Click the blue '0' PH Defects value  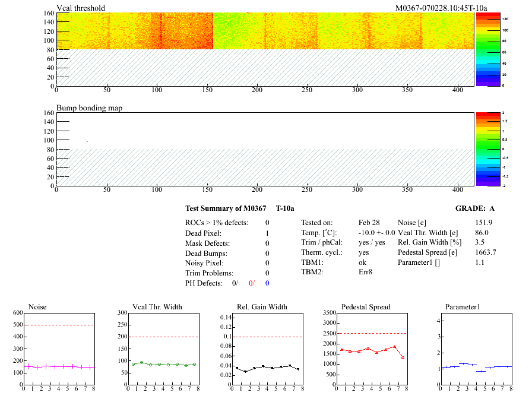pos(267,283)
